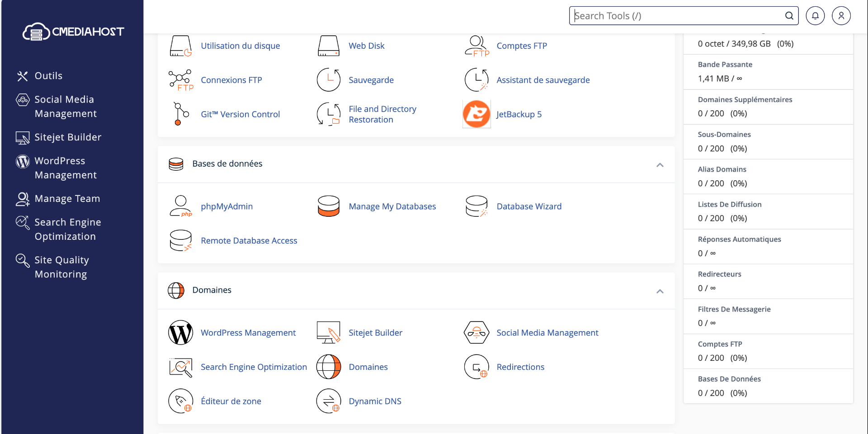Open the Connexions FTP link
Image resolution: width=868 pixels, height=434 pixels.
coord(231,80)
